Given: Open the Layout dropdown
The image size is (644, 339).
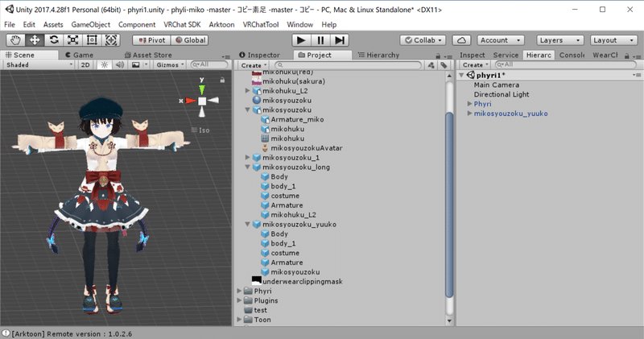Looking at the screenshot, I should 613,40.
